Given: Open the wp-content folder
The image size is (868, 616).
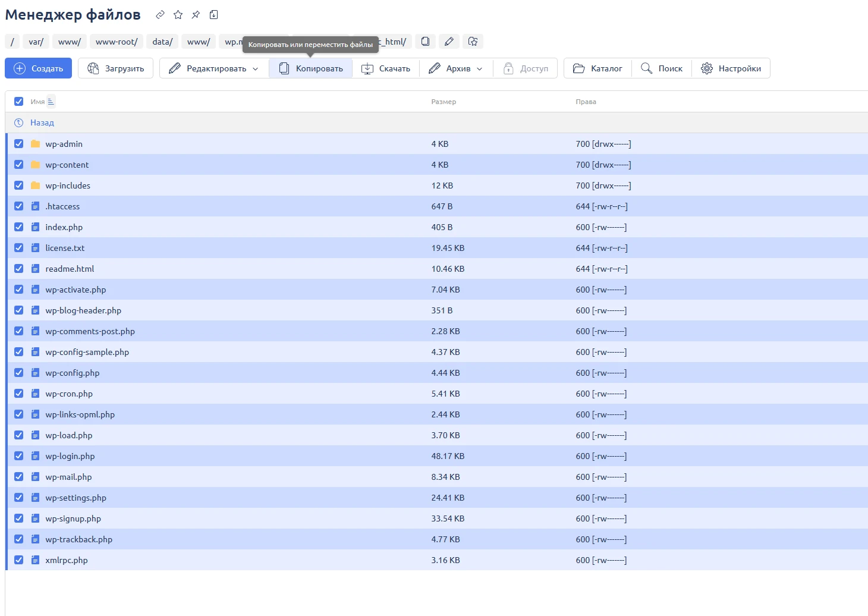Looking at the screenshot, I should tap(67, 165).
